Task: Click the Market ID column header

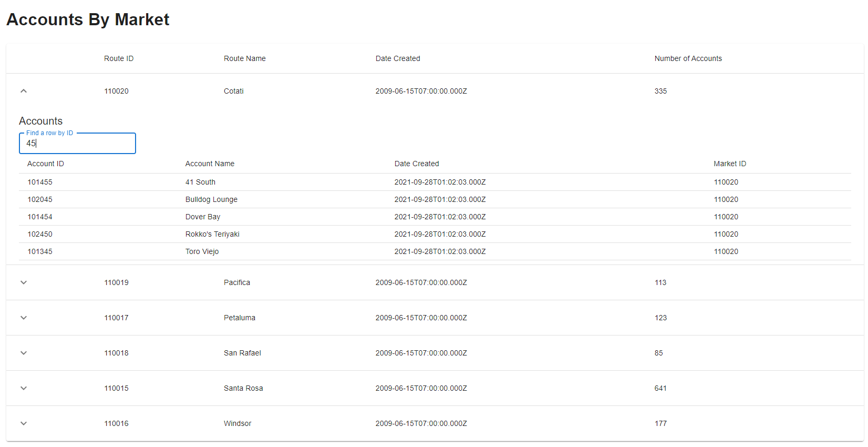Action: pyautogui.click(x=729, y=164)
